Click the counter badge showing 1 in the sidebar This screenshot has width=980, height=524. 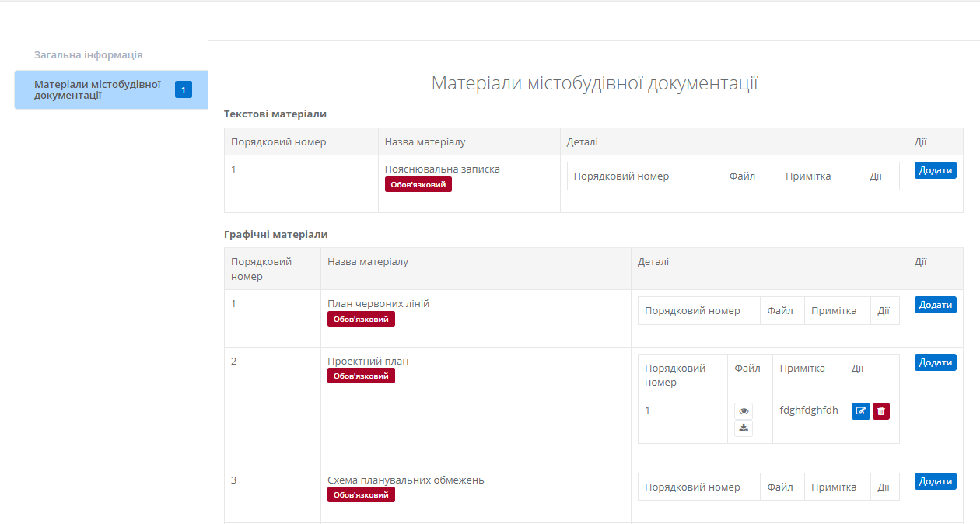click(x=183, y=90)
